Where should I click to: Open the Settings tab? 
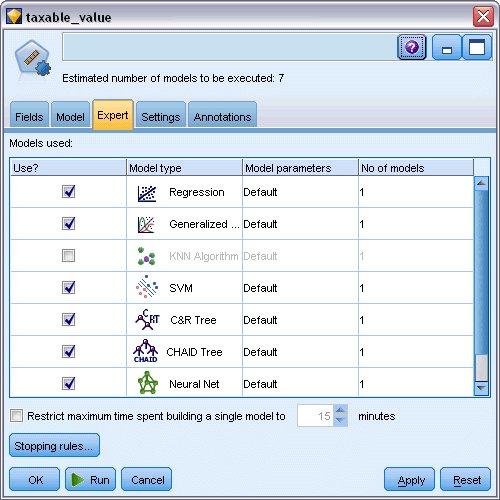[x=161, y=115]
